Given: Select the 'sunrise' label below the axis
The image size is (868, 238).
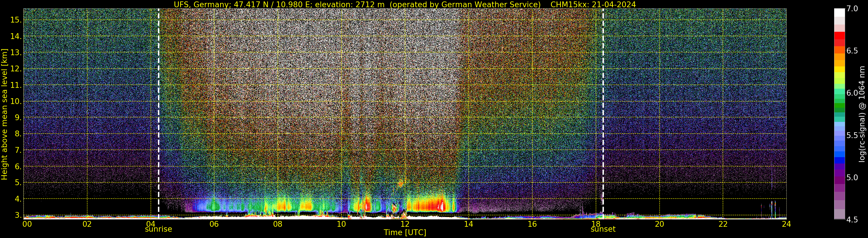Looking at the screenshot, I should [x=159, y=229].
